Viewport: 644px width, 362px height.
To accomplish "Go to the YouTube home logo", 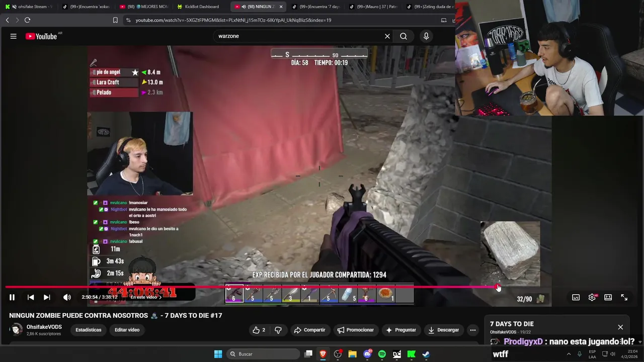I will 41,36.
